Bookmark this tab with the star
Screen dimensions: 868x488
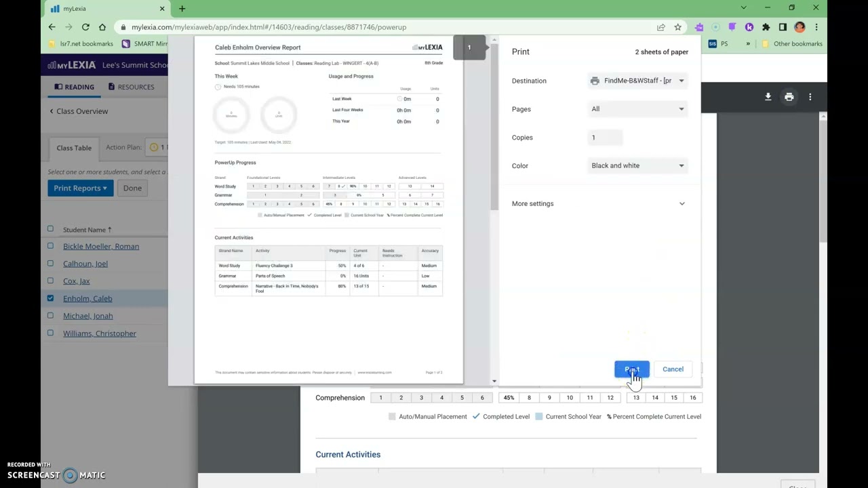click(x=677, y=27)
